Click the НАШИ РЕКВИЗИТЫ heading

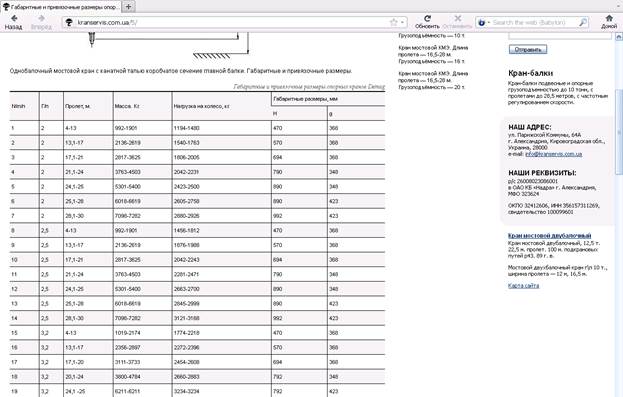(x=542, y=173)
